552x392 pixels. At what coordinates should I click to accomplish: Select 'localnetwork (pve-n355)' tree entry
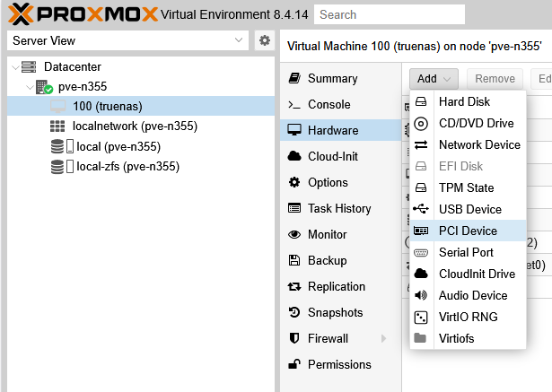coord(141,126)
